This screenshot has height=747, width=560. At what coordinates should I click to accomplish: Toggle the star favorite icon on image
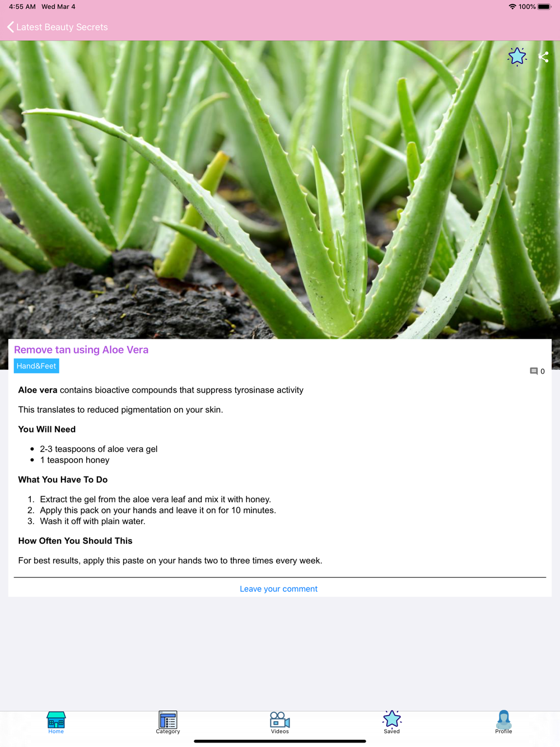[x=517, y=57]
